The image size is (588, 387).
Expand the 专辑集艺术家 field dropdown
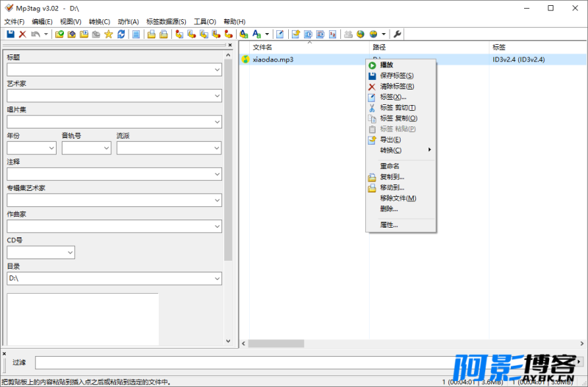(x=217, y=200)
